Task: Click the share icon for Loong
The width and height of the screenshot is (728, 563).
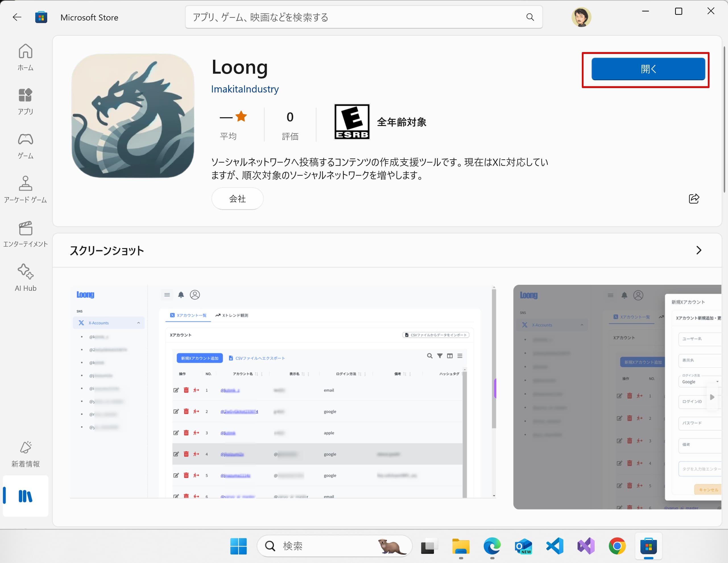Action: 694,199
